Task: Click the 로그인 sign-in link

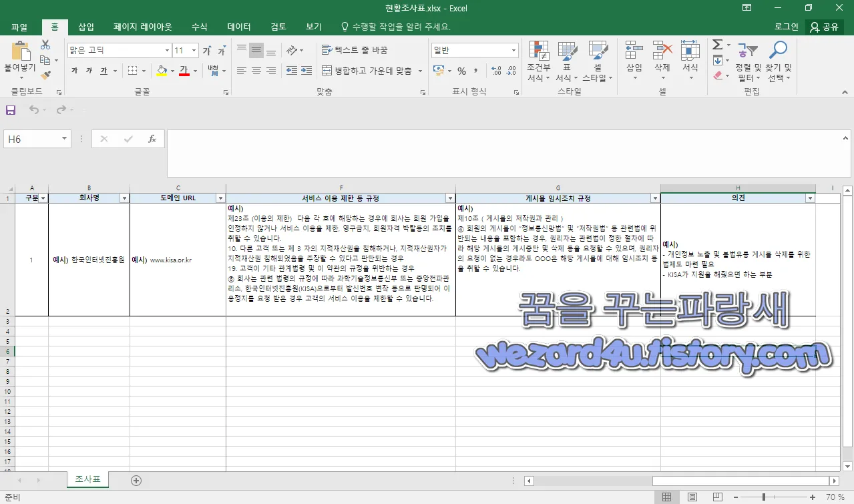Action: [785, 26]
